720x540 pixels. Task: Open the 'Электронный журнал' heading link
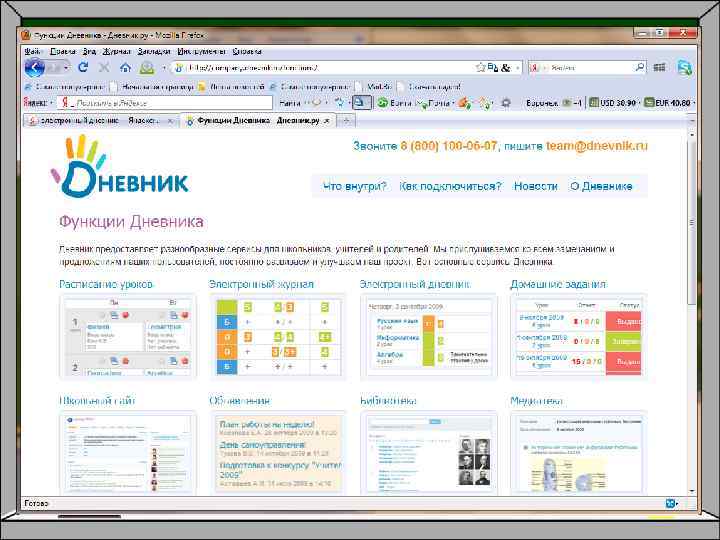click(x=261, y=284)
